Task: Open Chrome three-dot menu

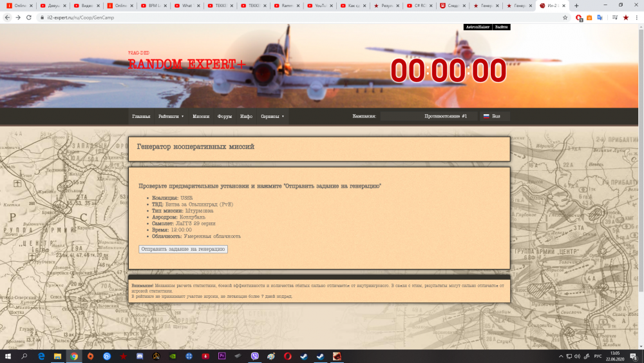Action: click(x=637, y=17)
